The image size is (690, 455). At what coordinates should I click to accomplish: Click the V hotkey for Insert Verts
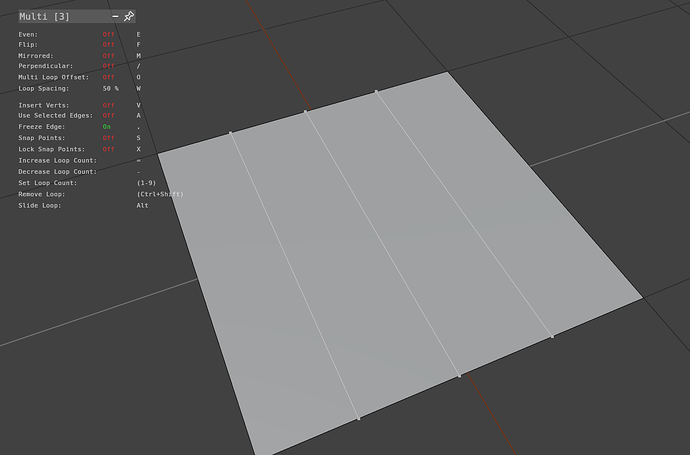point(139,105)
